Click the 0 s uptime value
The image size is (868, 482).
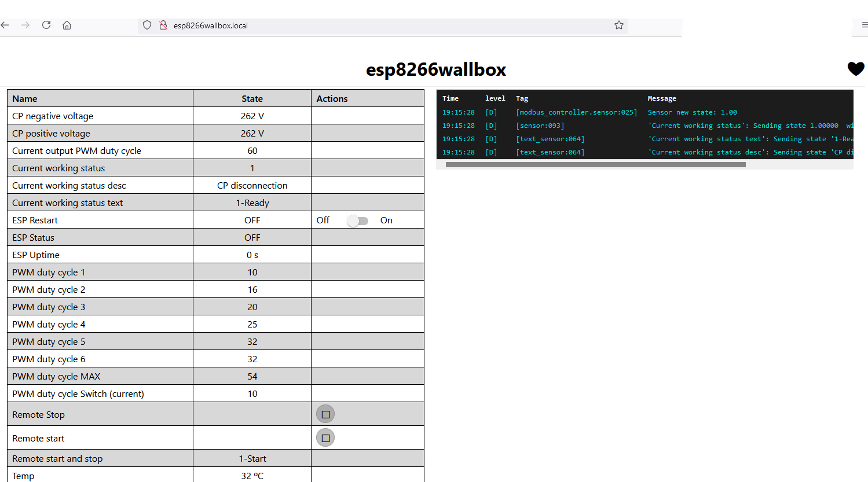coord(252,255)
